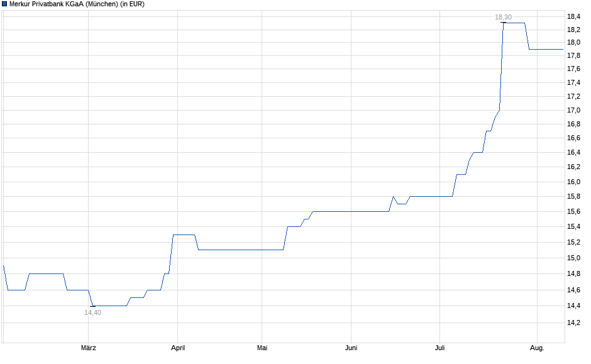The image size is (591, 364).
Task: Click the 15,6 y-axis value
Action: pos(573,212)
